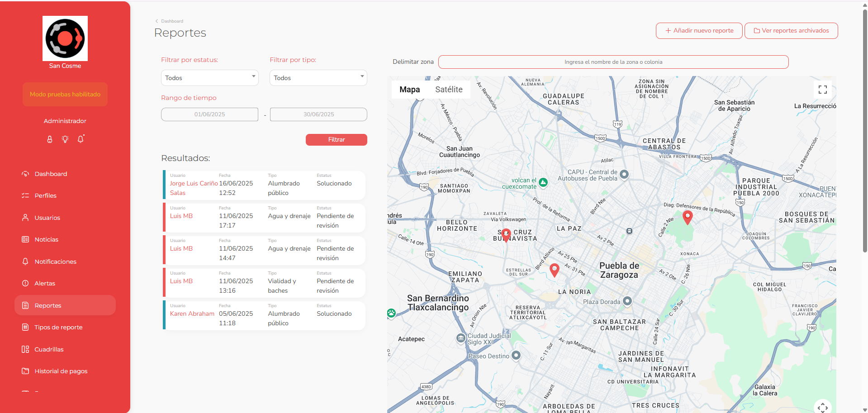The height and width of the screenshot is (413, 868).
Task: Switch map to Satélite view
Action: coord(449,90)
